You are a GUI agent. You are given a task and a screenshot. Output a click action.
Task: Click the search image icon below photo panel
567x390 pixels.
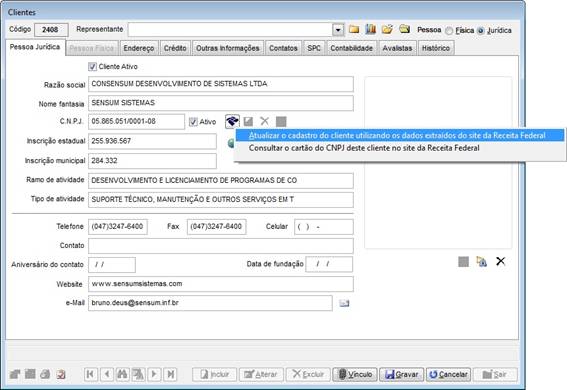(x=482, y=261)
